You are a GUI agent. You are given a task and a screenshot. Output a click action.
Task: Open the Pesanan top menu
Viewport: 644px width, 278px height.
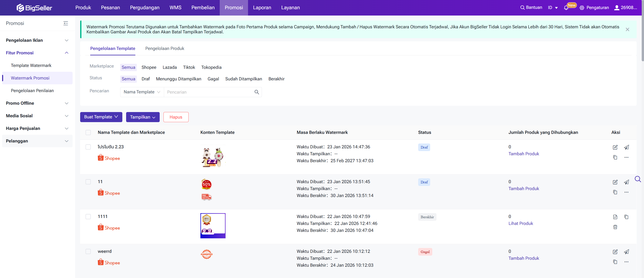point(110,8)
